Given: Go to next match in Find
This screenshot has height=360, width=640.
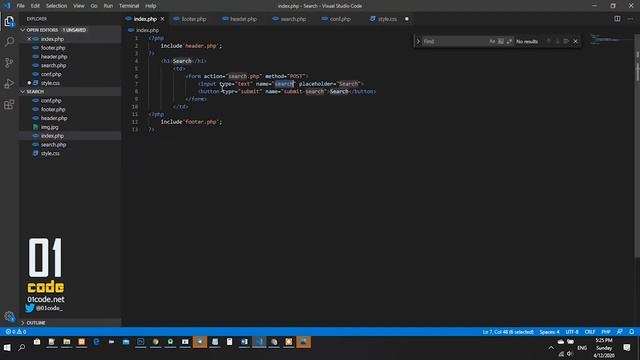Looking at the screenshot, I should (x=558, y=41).
